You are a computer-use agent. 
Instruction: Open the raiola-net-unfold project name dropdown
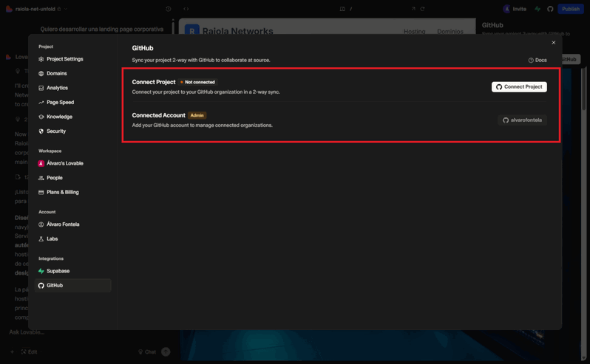click(x=38, y=9)
